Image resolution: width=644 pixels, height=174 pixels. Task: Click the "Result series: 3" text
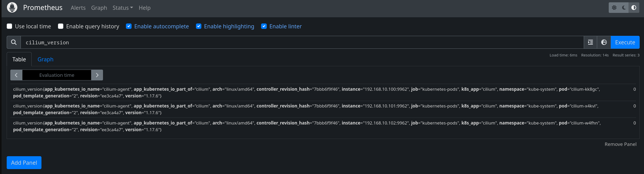626,55
